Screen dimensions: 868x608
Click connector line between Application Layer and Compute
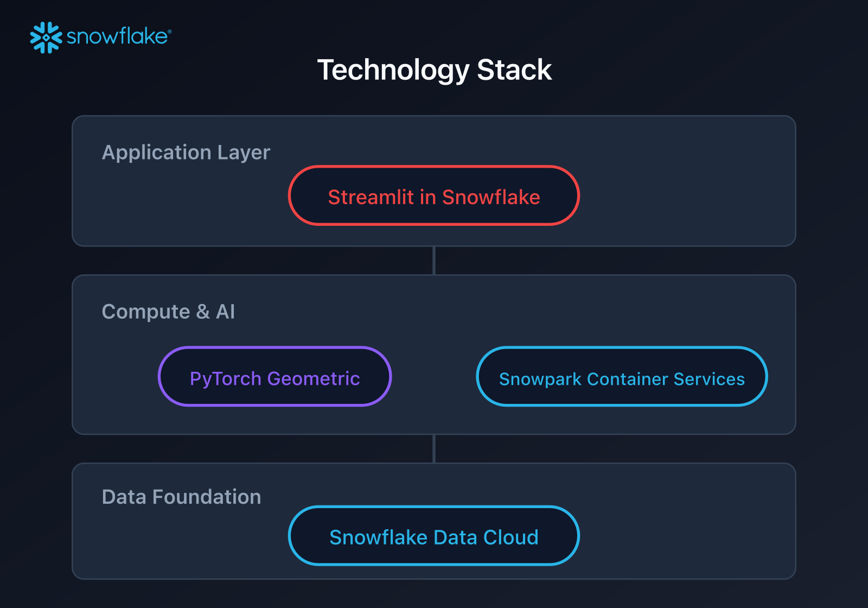coord(434,261)
